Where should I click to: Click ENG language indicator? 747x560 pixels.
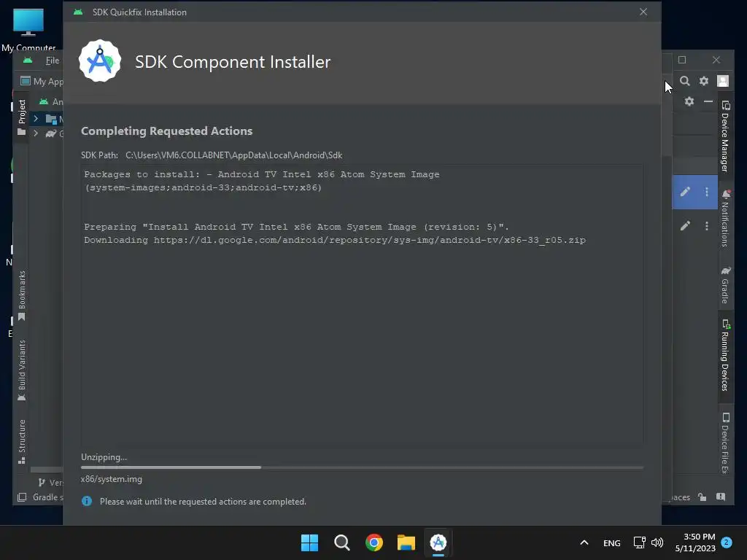tap(612, 542)
